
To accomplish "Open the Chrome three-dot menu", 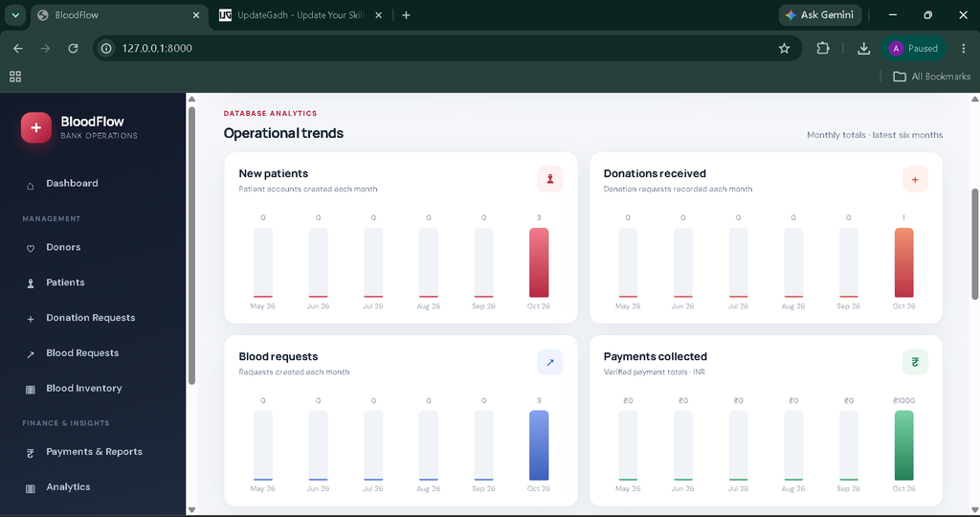I will click(x=963, y=48).
